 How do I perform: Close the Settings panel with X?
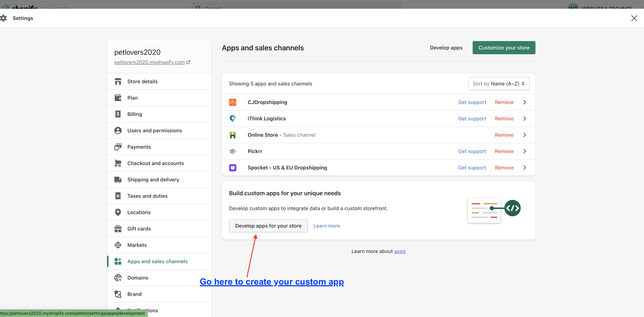click(x=634, y=18)
